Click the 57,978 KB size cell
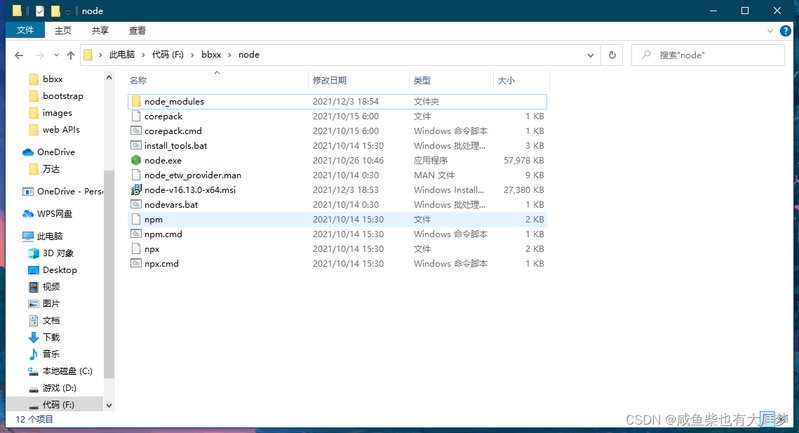The height and width of the screenshot is (433, 799). [524, 160]
